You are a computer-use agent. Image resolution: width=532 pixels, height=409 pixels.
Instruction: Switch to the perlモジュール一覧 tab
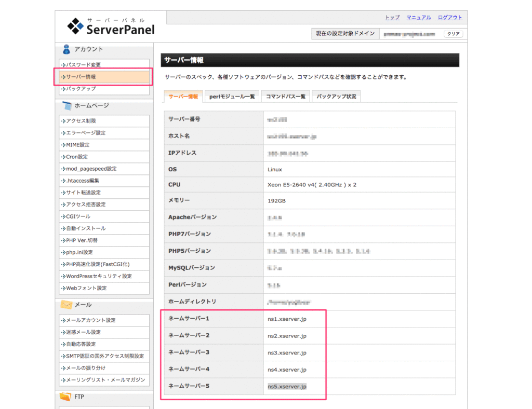point(232,97)
